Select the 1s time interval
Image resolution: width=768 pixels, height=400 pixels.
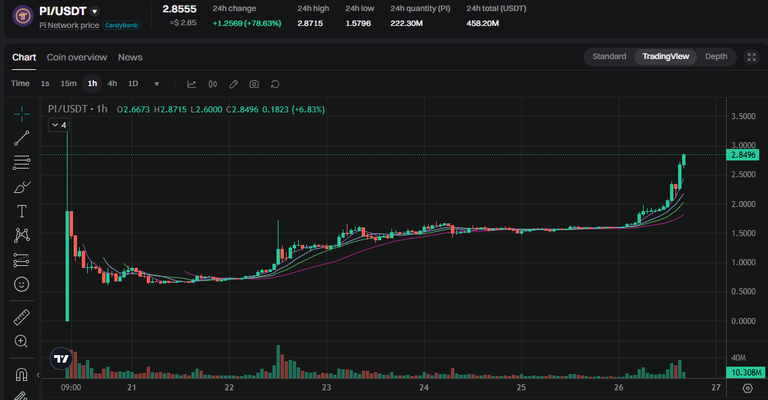coord(45,84)
